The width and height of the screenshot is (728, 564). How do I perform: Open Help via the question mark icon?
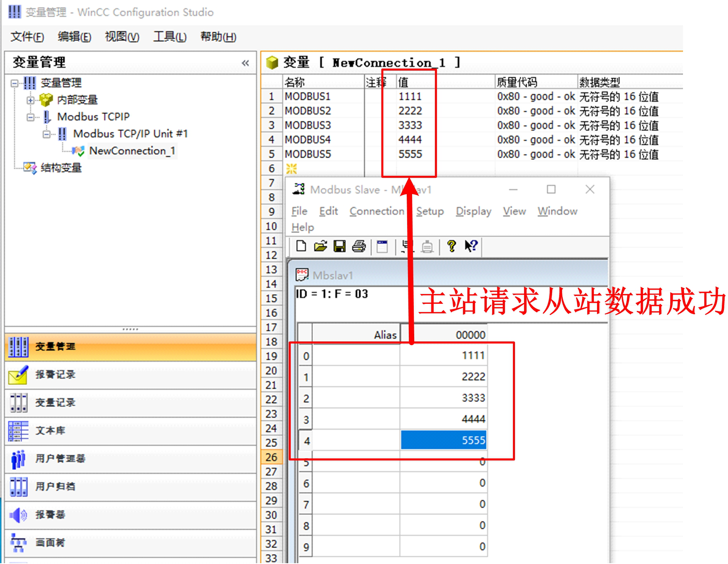[x=451, y=246]
